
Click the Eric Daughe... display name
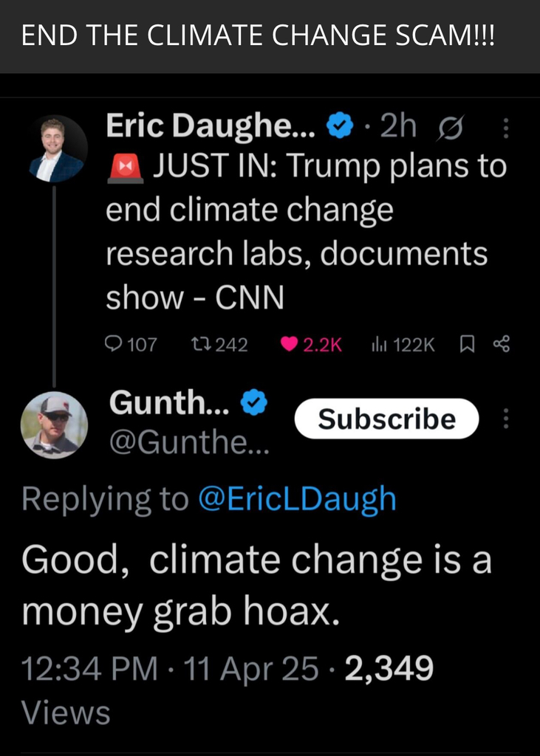[211, 127]
